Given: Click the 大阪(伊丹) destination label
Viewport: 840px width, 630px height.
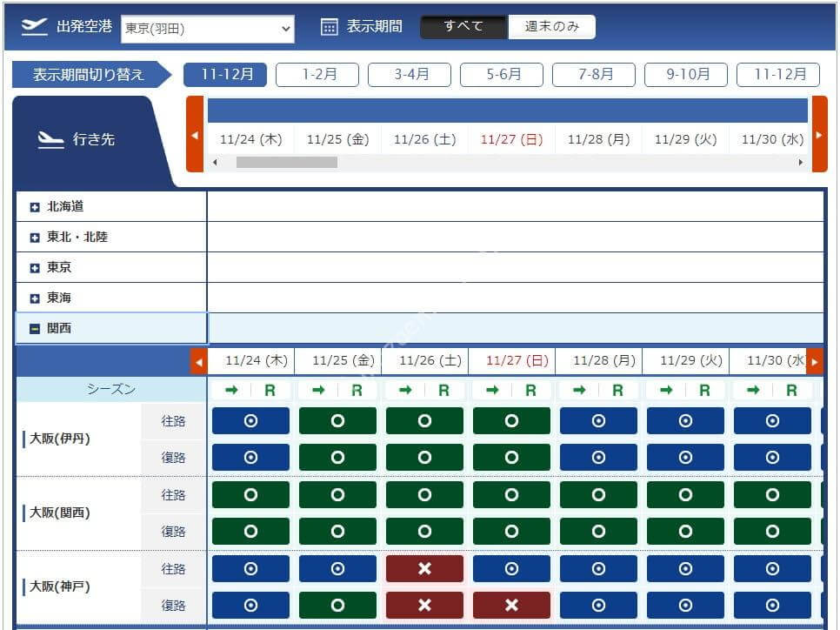Looking at the screenshot, I should point(59,439).
